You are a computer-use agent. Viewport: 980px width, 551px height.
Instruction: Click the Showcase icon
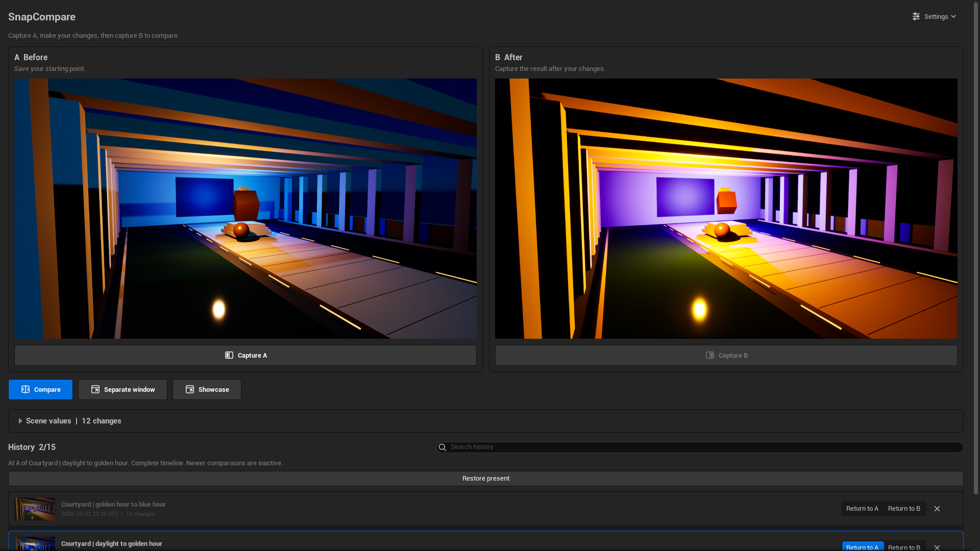click(190, 389)
